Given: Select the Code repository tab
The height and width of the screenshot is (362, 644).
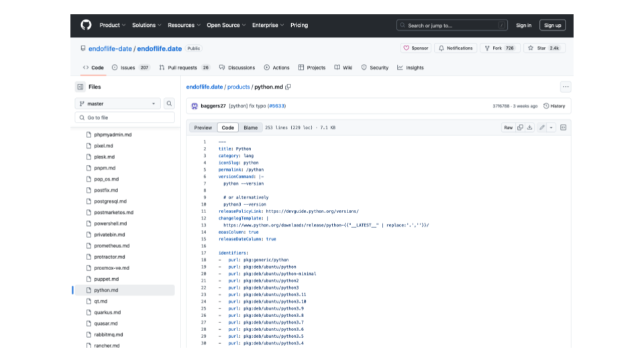Looking at the screenshot, I should pyautogui.click(x=93, y=68).
